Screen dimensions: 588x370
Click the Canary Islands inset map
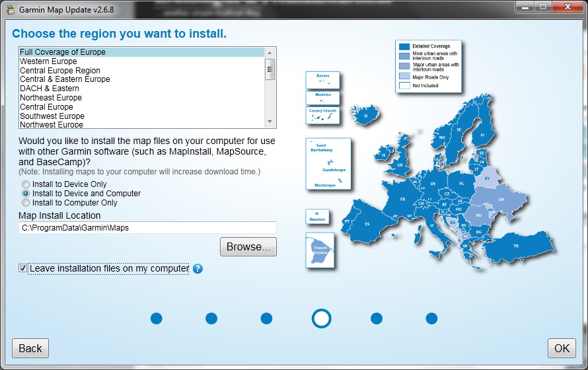point(322,115)
